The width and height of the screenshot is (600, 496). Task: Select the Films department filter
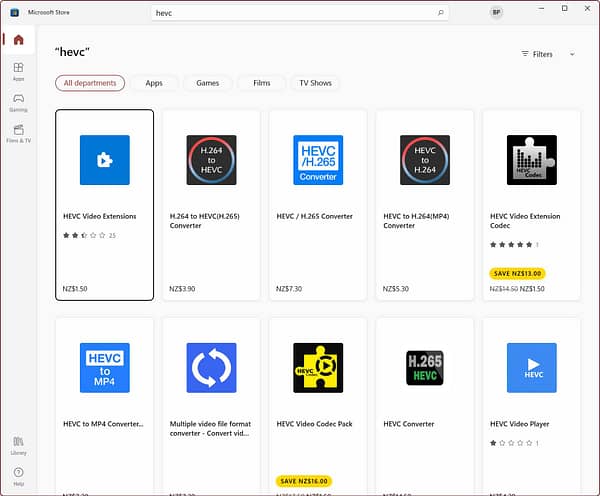tap(262, 83)
